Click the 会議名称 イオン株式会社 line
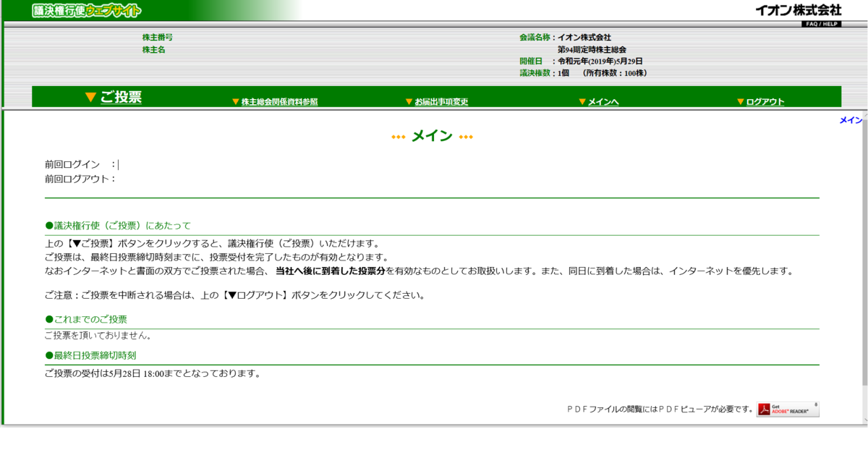This screenshot has width=868, height=471. pyautogui.click(x=565, y=37)
